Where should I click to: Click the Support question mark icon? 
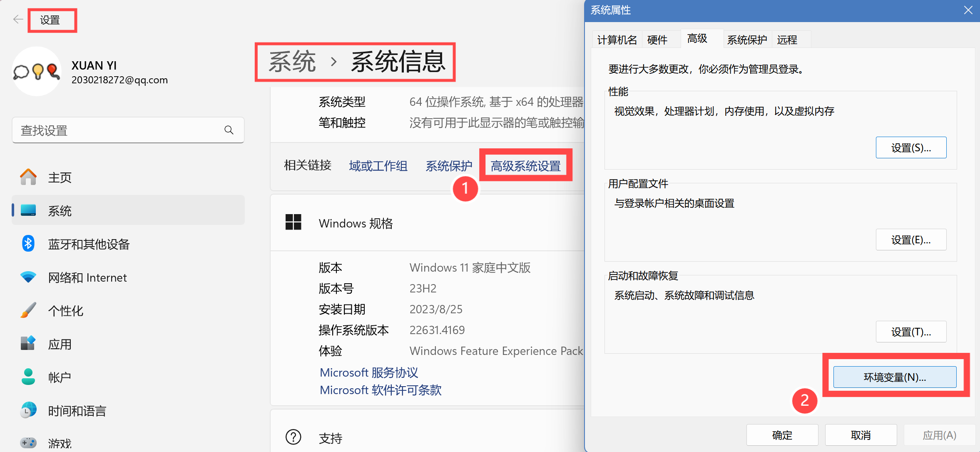pos(293,437)
